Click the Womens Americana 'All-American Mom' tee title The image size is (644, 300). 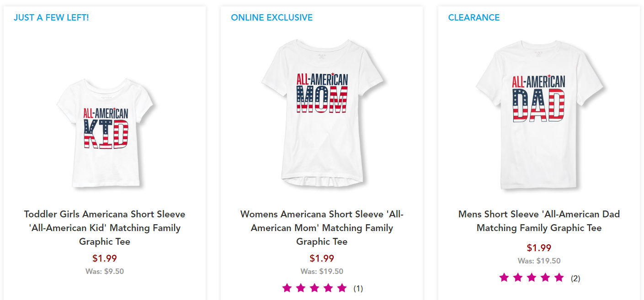coord(322,228)
